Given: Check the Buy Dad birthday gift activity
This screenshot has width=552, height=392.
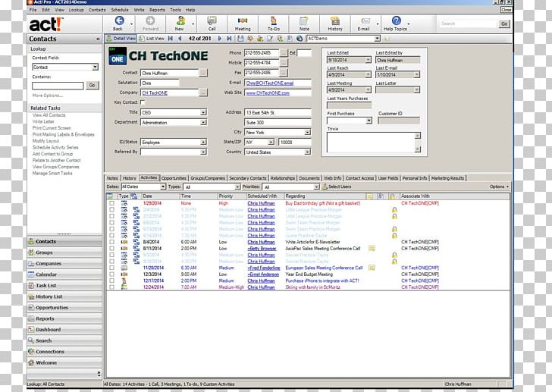Looking at the screenshot, I should (111, 203).
